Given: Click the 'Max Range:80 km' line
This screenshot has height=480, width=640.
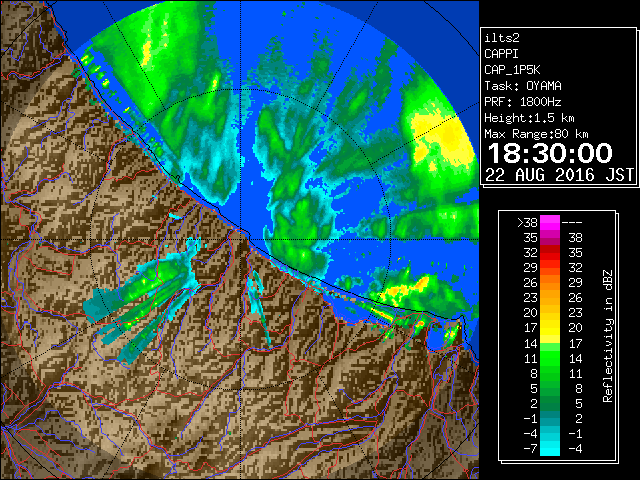Looking at the screenshot, I should (x=536, y=134).
